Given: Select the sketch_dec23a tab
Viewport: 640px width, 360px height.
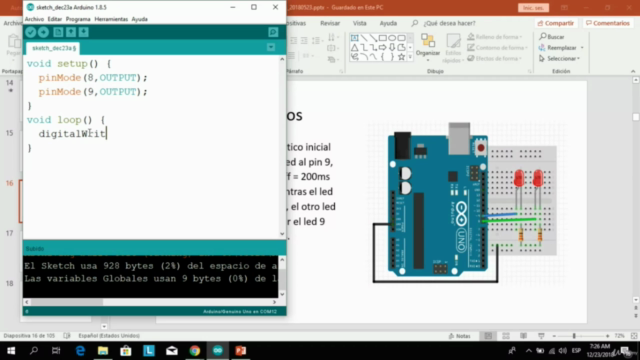Looking at the screenshot, I should (x=54, y=48).
